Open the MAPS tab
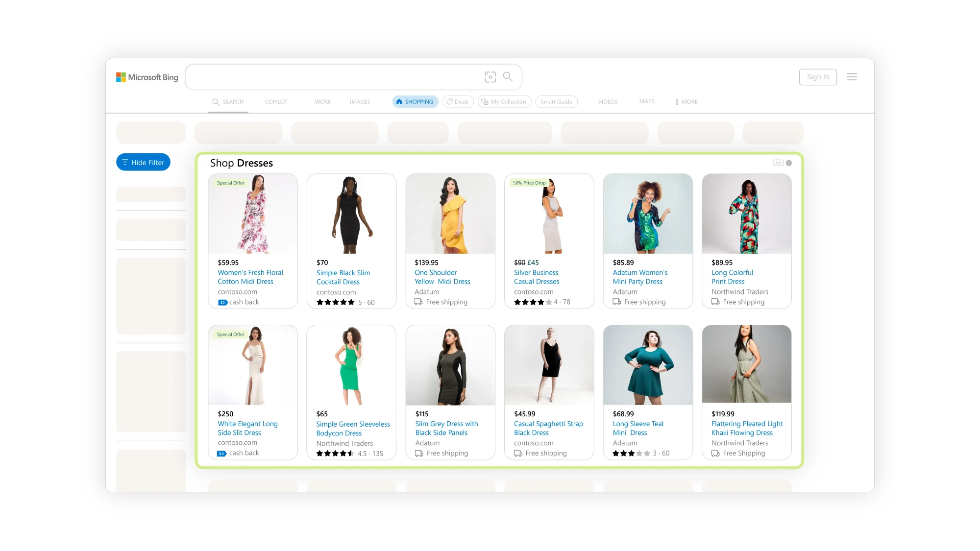Image resolution: width=980 pixels, height=551 pixels. [647, 101]
